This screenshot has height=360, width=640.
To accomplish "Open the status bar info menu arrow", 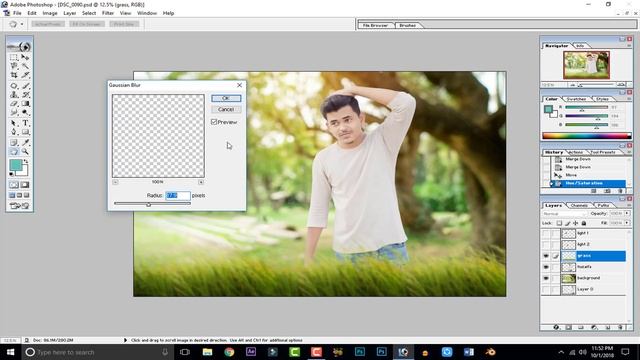I will 125,340.
